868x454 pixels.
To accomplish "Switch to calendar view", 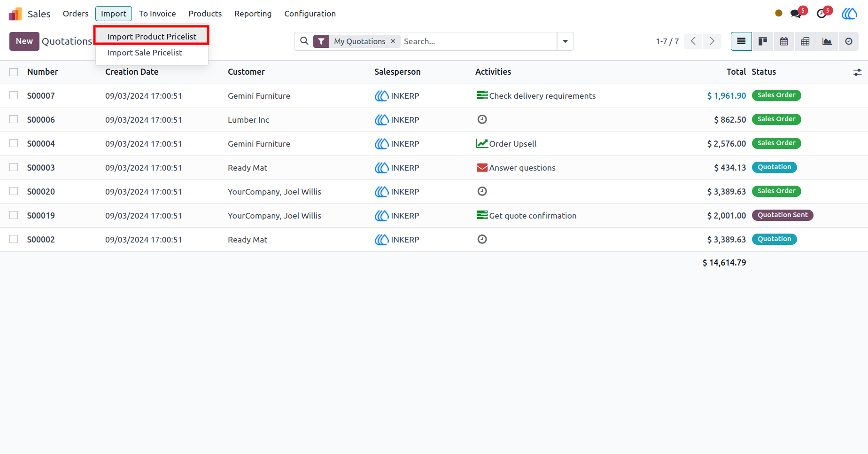I will click(x=784, y=41).
